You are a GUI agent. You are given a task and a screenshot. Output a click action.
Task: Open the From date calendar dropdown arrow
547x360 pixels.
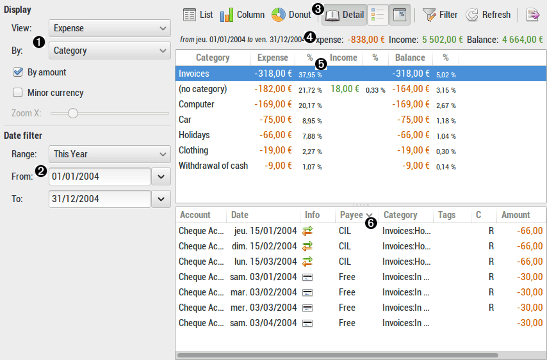point(161,177)
